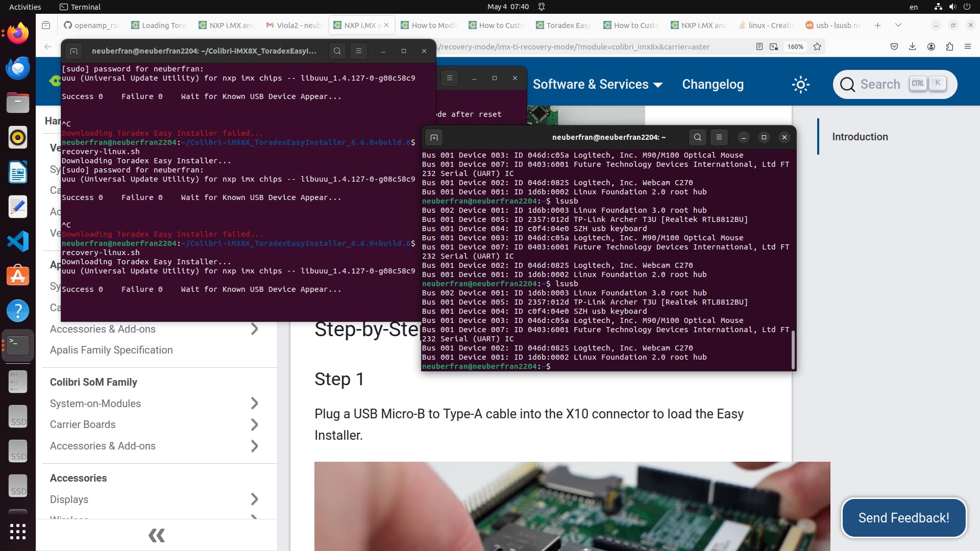Toggle Firefox reader view icon
This screenshot has width=980, height=551.
pos(759,46)
